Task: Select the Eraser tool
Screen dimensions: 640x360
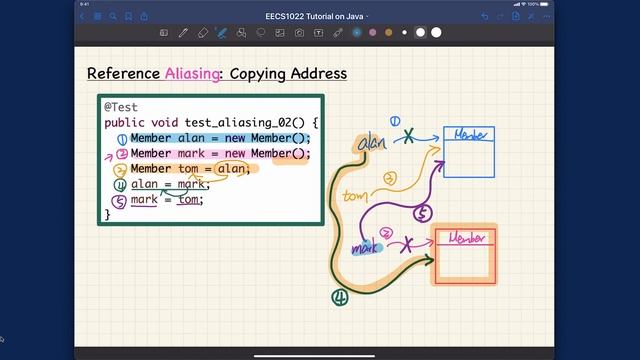Action: coord(202,33)
